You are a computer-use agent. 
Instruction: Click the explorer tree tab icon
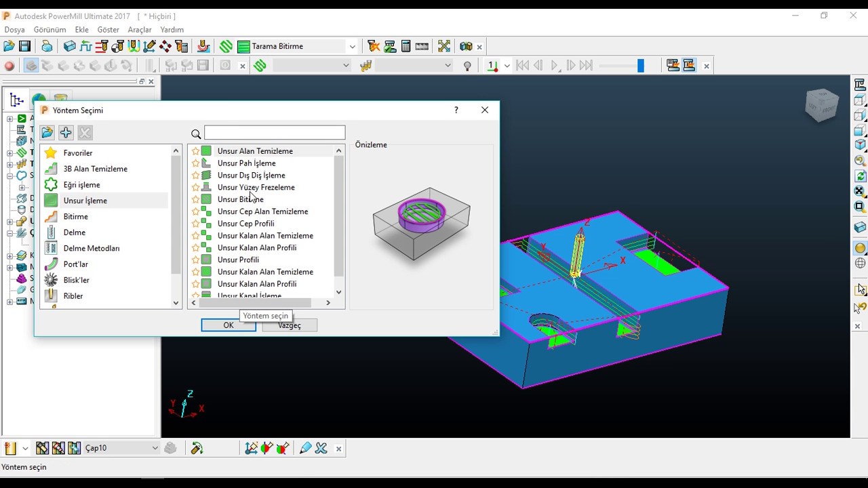[x=17, y=100]
